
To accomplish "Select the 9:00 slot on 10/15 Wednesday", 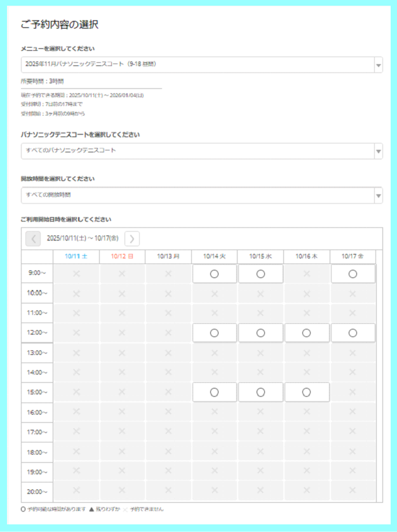I will 260,274.
